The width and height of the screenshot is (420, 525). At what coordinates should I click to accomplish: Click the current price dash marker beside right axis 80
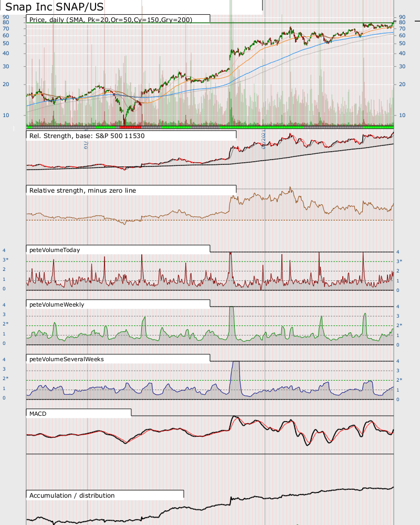tap(417, 21)
